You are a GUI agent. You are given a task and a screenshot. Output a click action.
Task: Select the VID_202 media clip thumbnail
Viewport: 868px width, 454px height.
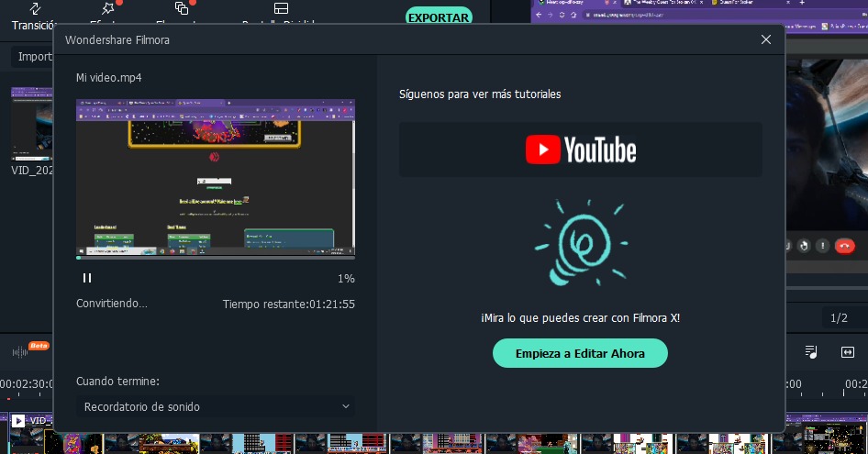point(32,124)
